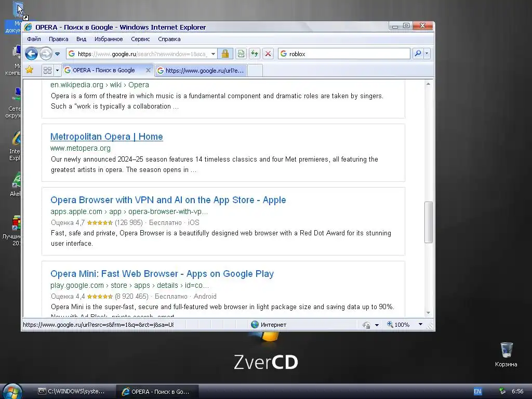Select the Корзина recycle bin icon

506,355
